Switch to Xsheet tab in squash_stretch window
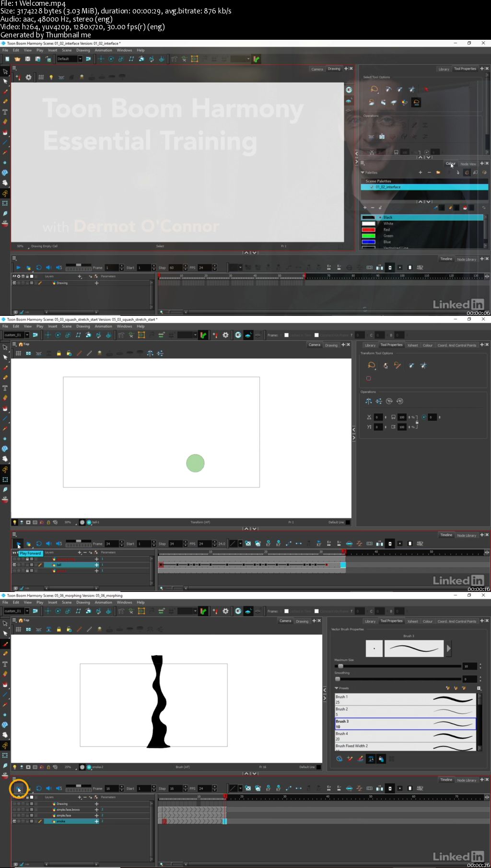Image resolution: width=491 pixels, height=868 pixels. pyautogui.click(x=412, y=345)
